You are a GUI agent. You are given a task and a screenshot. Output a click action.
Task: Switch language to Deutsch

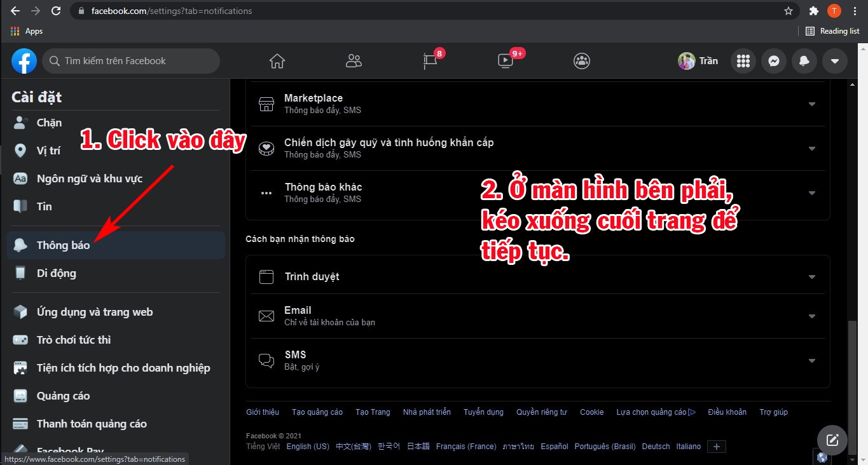(656, 447)
